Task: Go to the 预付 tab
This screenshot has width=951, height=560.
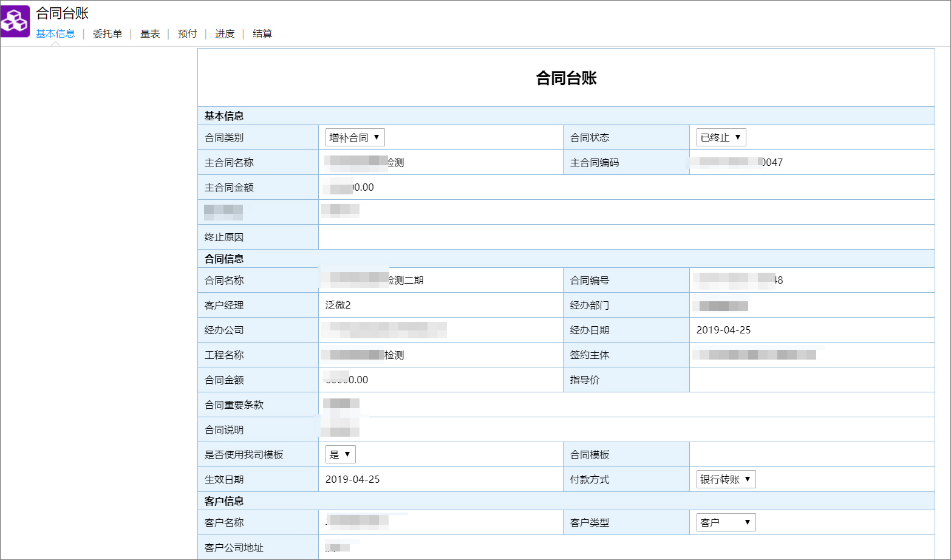Action: 187,34
